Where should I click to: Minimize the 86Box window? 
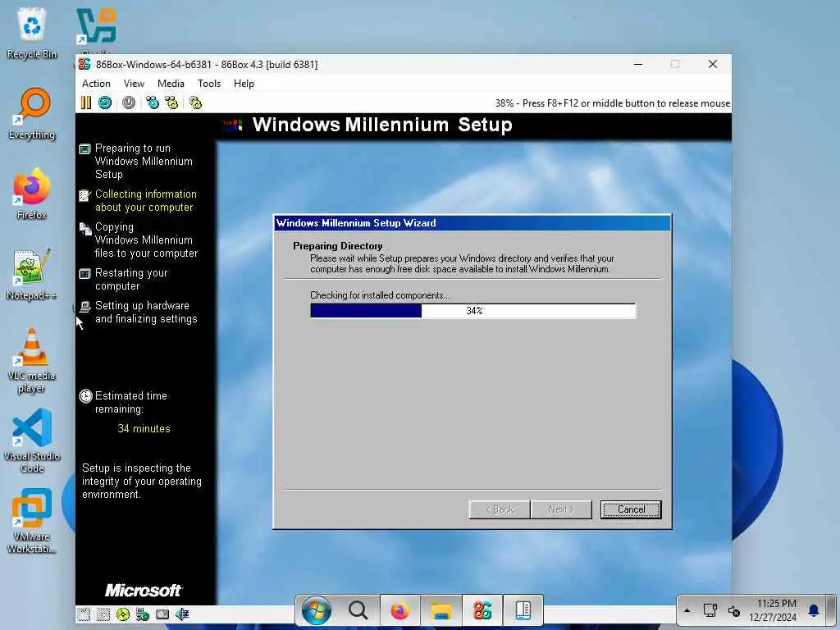(638, 64)
